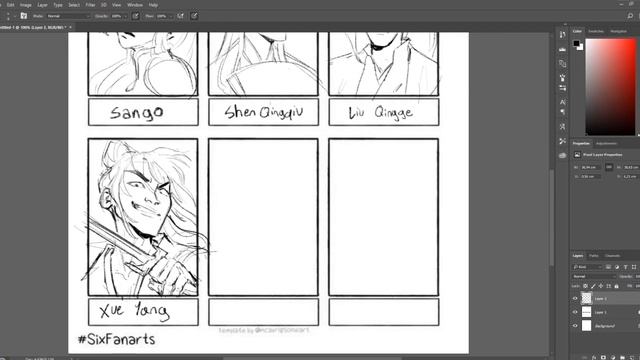Open the Character panel 'A' icon

pyautogui.click(x=562, y=102)
